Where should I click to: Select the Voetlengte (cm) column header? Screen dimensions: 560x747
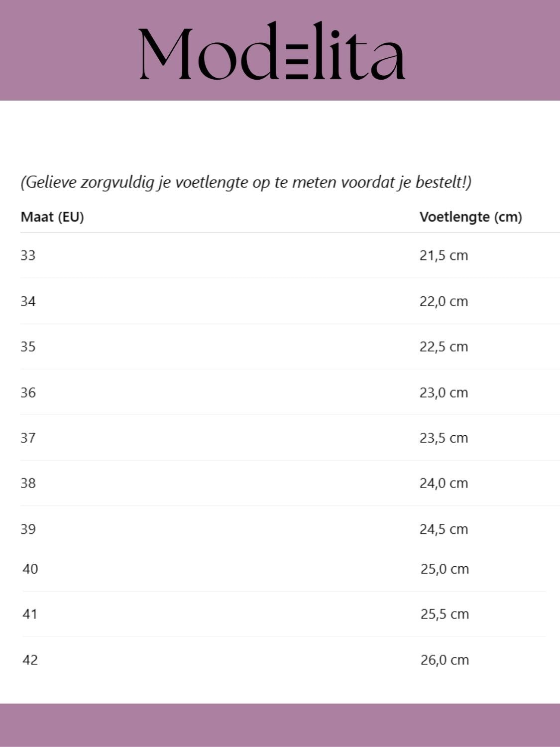pos(471,217)
